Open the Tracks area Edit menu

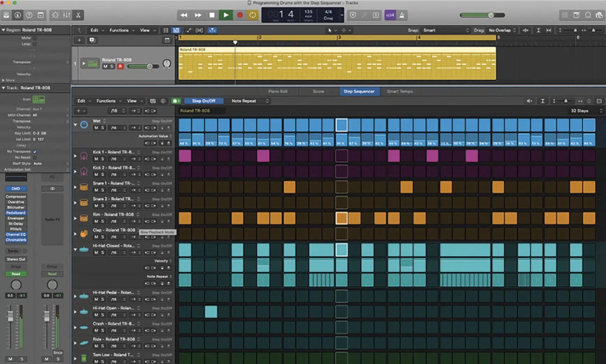pos(97,30)
